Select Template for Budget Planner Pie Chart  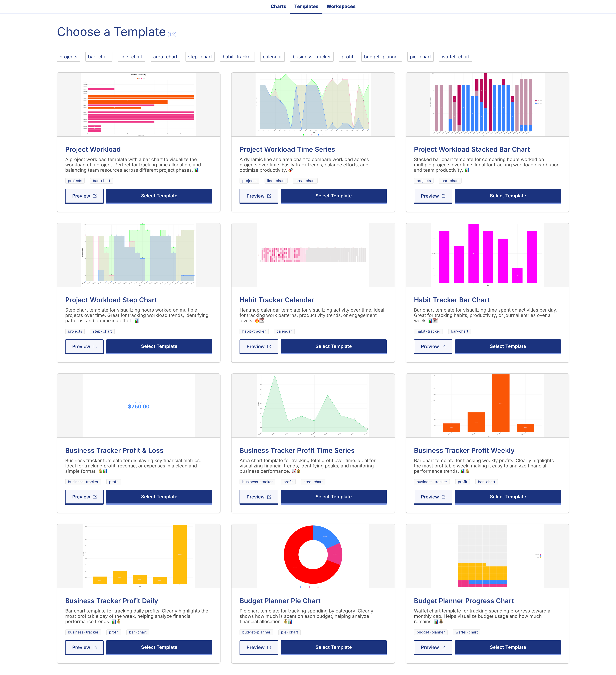tap(333, 647)
